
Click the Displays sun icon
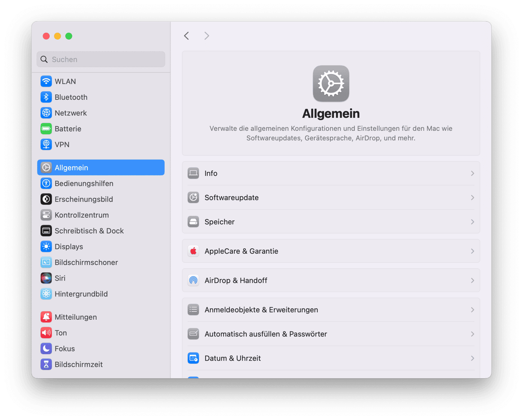[x=46, y=247]
